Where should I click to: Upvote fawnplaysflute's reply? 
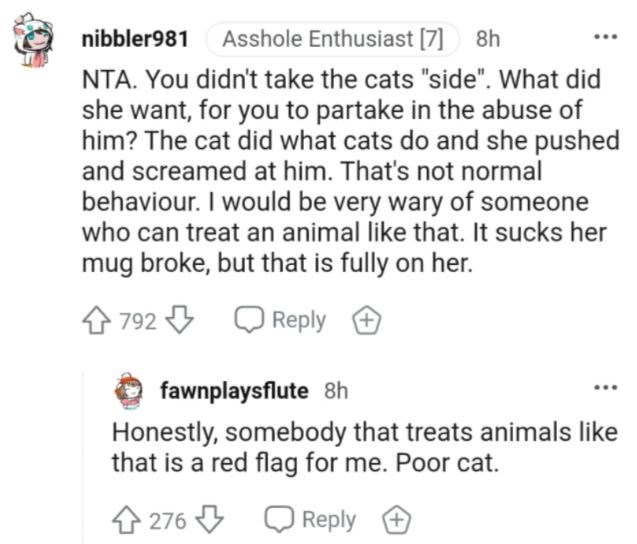(x=126, y=520)
